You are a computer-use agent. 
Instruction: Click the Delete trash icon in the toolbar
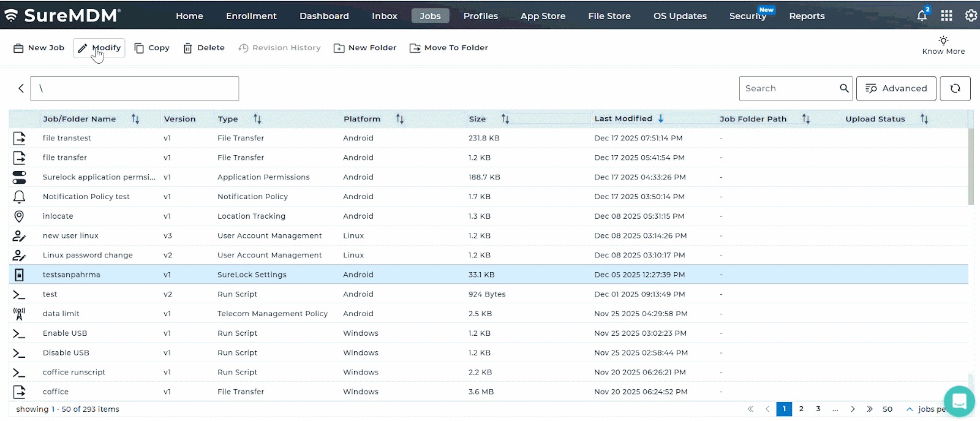point(188,48)
